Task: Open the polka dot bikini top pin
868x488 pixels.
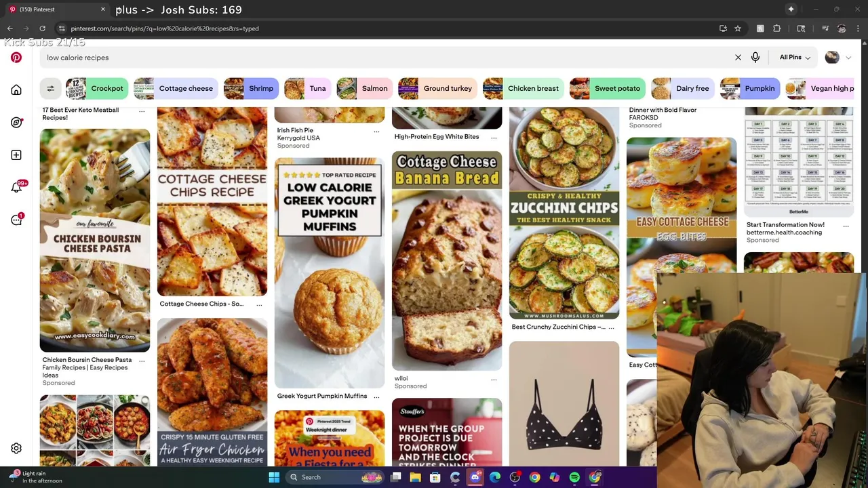Action: (x=564, y=404)
